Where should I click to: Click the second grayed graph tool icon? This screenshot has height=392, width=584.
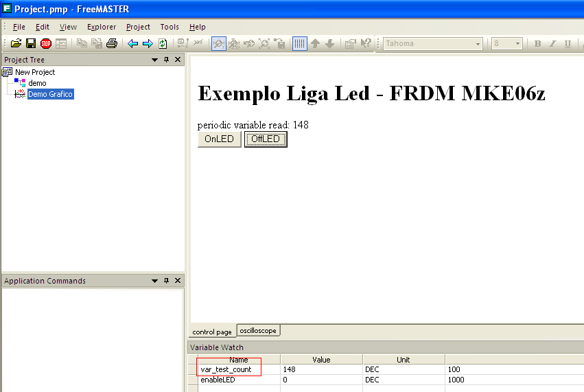pyautogui.click(x=234, y=44)
